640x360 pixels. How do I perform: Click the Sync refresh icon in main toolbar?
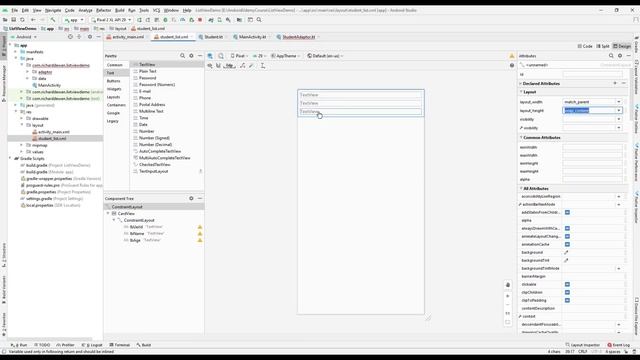click(22, 20)
